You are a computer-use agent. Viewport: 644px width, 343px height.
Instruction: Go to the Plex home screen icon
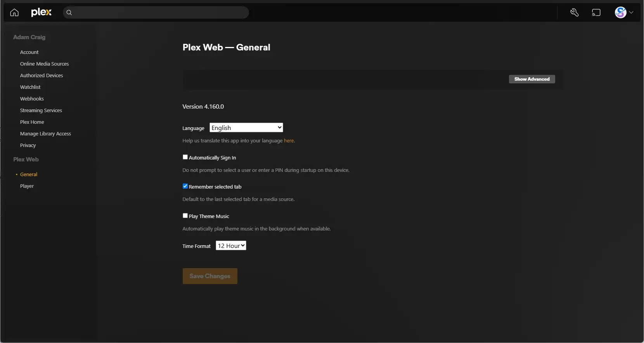click(x=14, y=13)
